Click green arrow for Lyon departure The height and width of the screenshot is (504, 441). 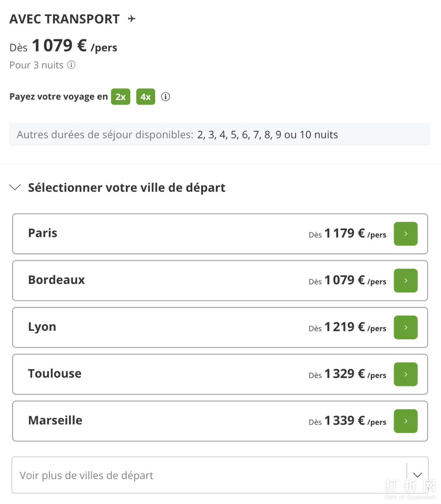(405, 327)
